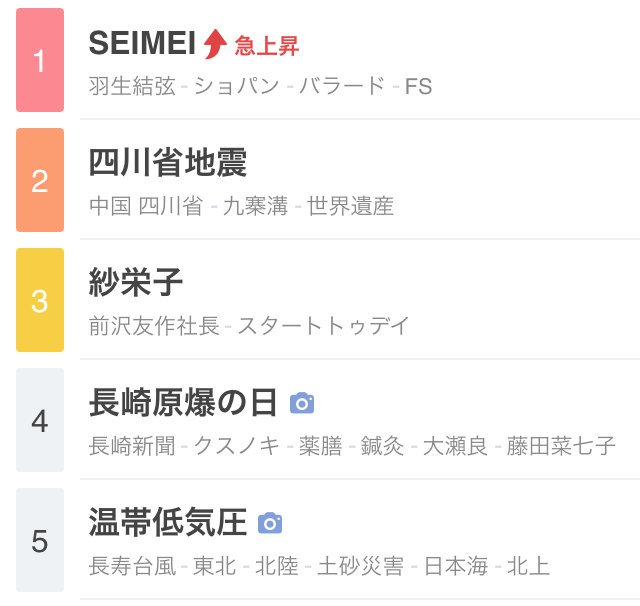
Task: Click the gray rank 5 badge
Action: pyautogui.click(x=40, y=540)
